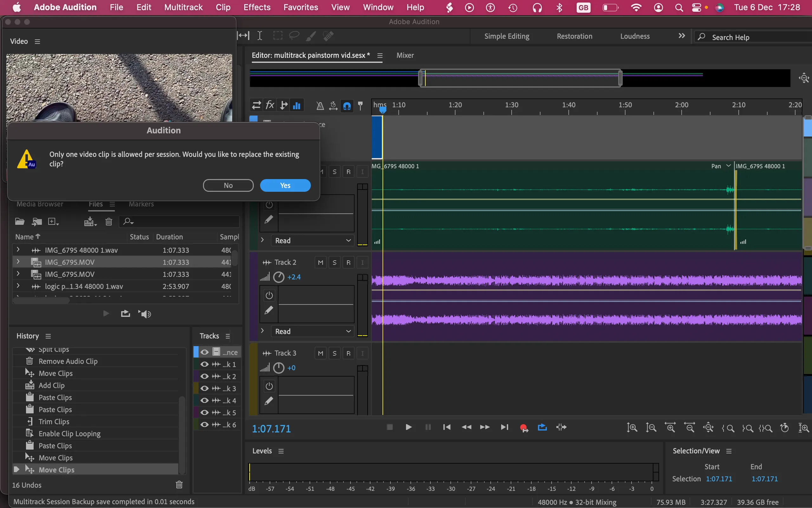Delete selected file with Files trash icon

(109, 221)
